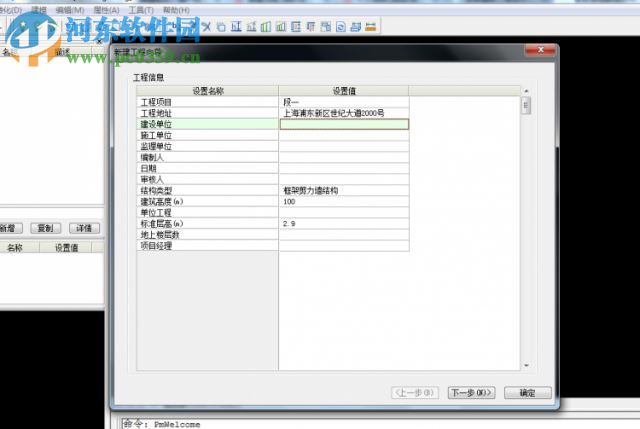Click the scroll-up arrow of the wizard list
Screen dimensions: 640x429
(x=526, y=91)
